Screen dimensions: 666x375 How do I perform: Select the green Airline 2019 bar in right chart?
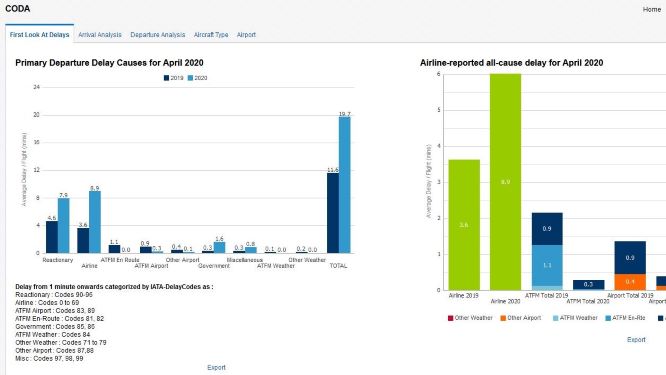coord(464,225)
